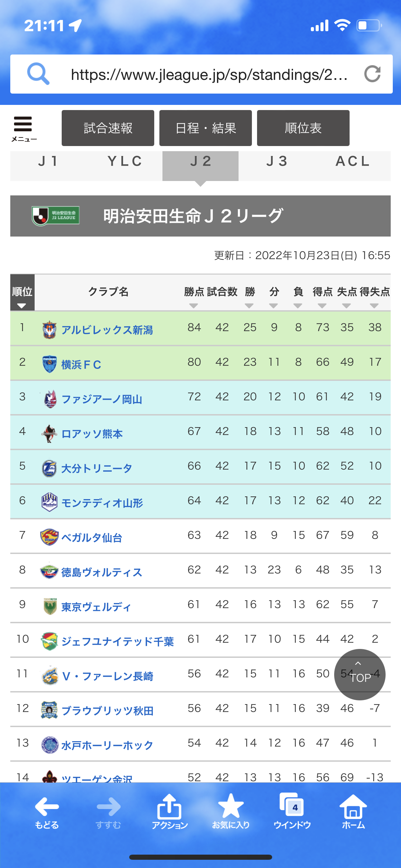Viewport: 401px width, 868px height.
Task: Sort table by 得失点 arrow
Action: click(374, 306)
